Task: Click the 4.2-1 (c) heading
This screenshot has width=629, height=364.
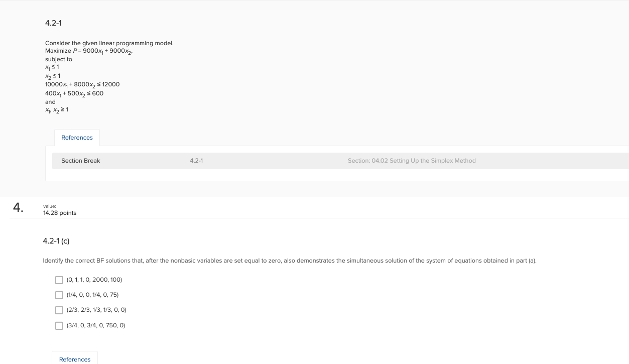Action: point(56,241)
